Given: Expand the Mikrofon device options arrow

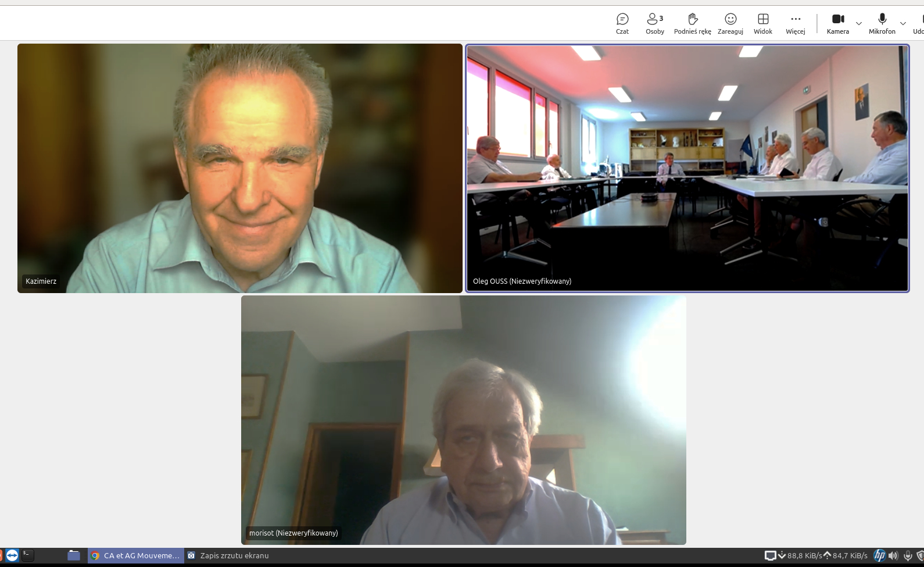Looking at the screenshot, I should coord(903,24).
